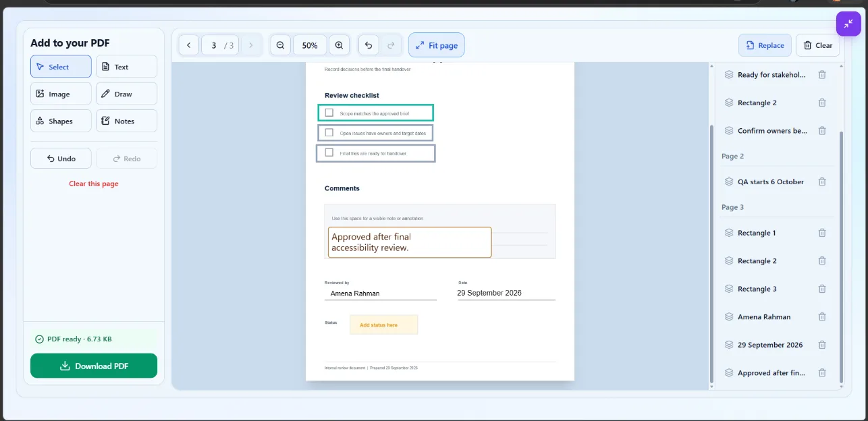Toggle the Fit page button
This screenshot has width=868, height=421.
pyautogui.click(x=437, y=45)
